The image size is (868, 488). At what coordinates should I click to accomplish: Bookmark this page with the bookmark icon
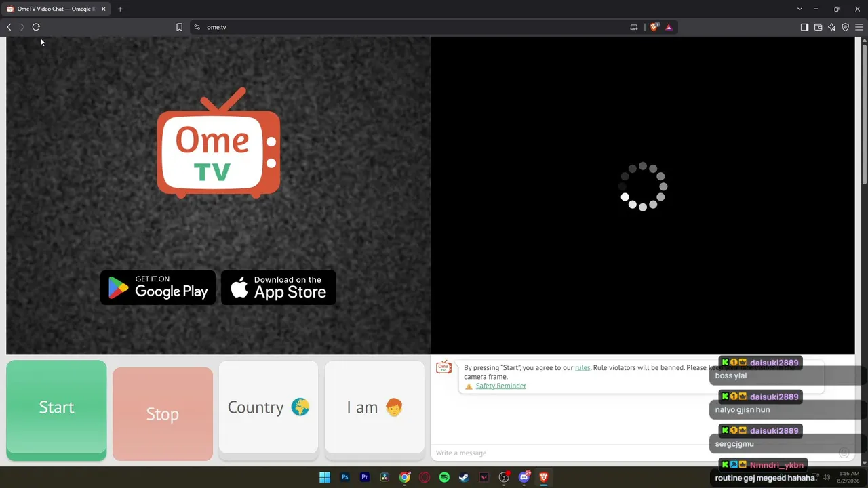pos(179,27)
